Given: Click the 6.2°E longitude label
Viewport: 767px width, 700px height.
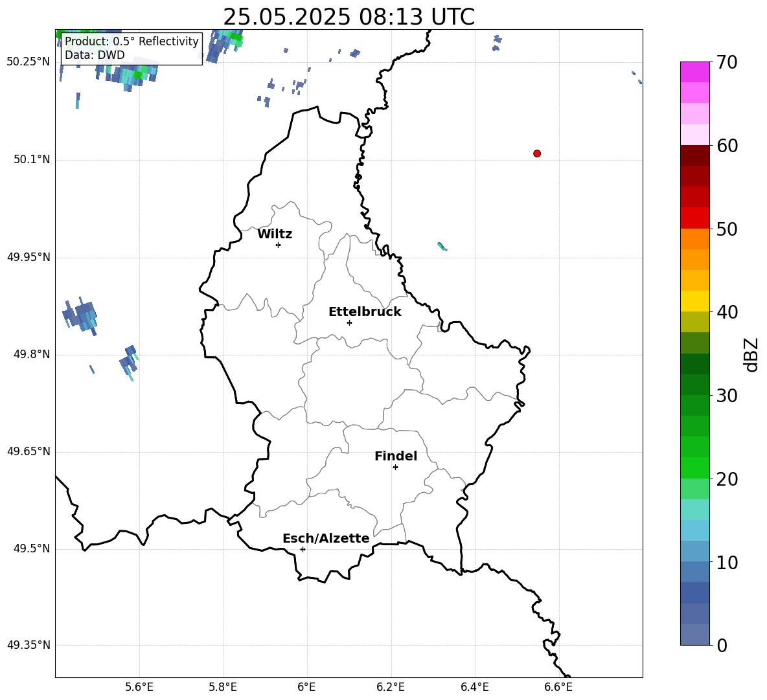Looking at the screenshot, I should point(391,687).
